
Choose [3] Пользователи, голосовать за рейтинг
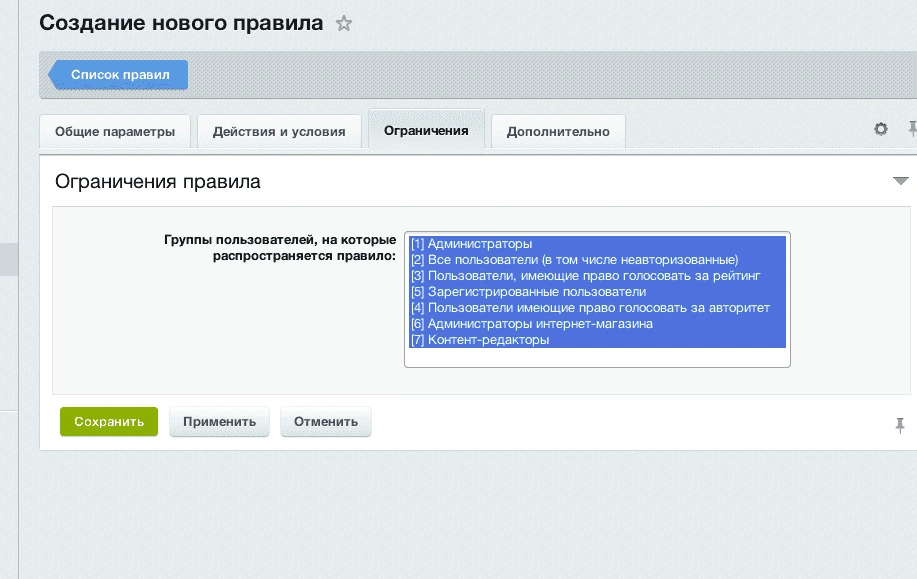(x=597, y=276)
